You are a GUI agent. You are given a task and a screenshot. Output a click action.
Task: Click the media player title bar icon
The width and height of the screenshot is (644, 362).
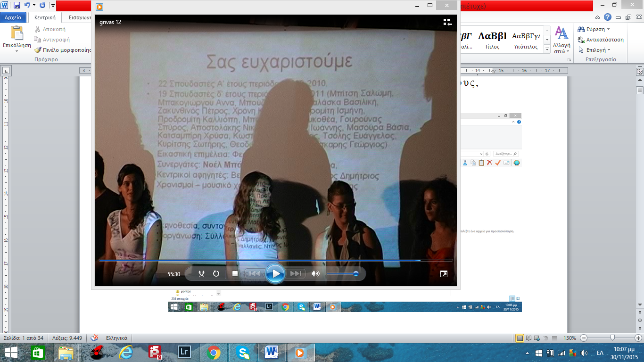click(99, 7)
